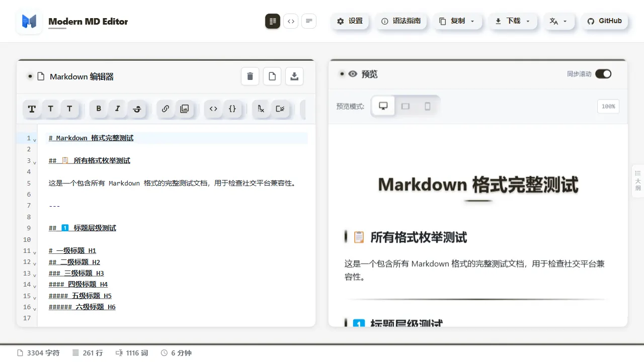Insert an image

185,109
